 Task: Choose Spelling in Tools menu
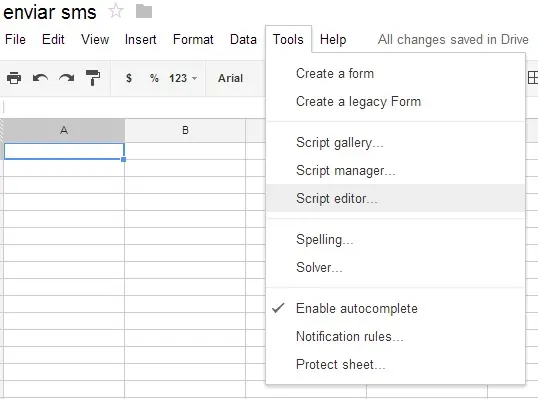pyautogui.click(x=395, y=239)
